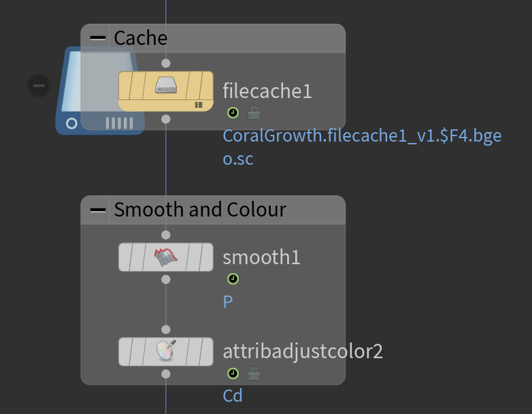Collapse the Smooth and Colour network box
The image size is (532, 414).
(98, 210)
